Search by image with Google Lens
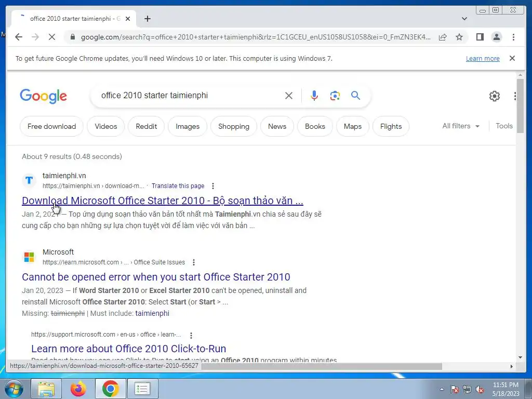 tap(335, 96)
